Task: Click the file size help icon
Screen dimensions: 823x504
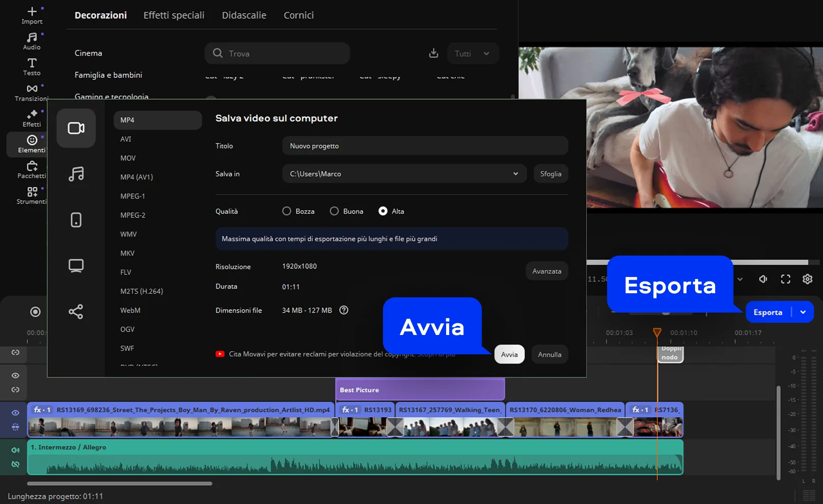Action: pyautogui.click(x=344, y=310)
